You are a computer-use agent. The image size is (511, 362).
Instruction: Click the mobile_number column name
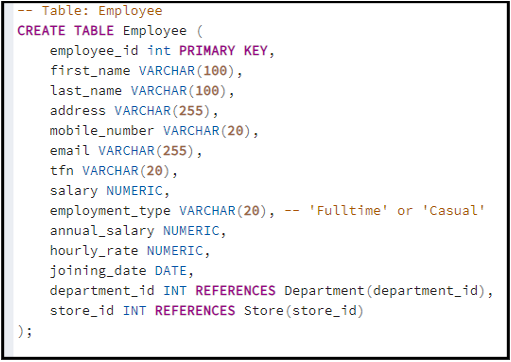pos(102,131)
